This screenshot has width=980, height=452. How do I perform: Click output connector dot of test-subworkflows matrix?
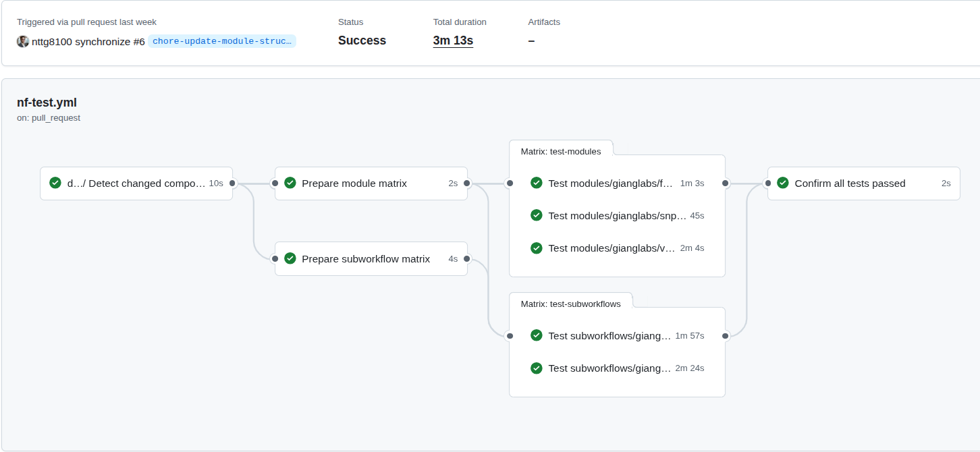click(x=725, y=335)
